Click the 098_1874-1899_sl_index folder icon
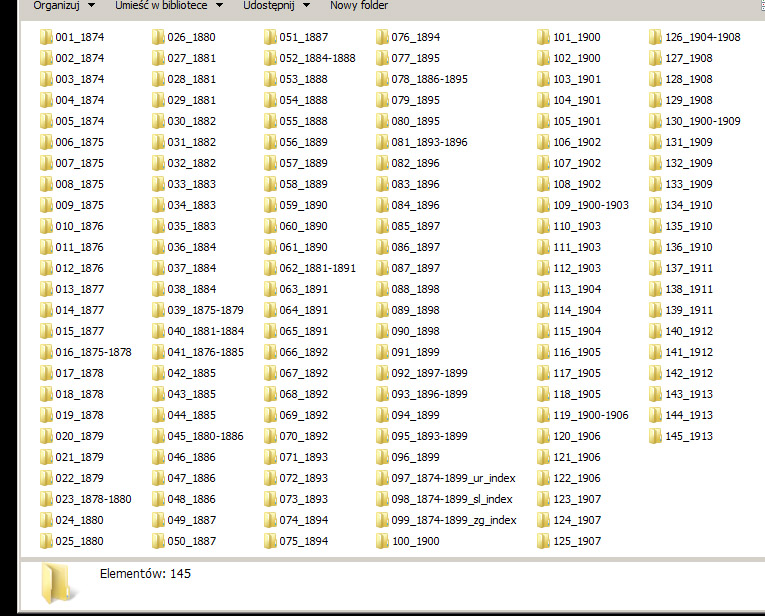Viewport: 765px width, 616px height. 382,499
